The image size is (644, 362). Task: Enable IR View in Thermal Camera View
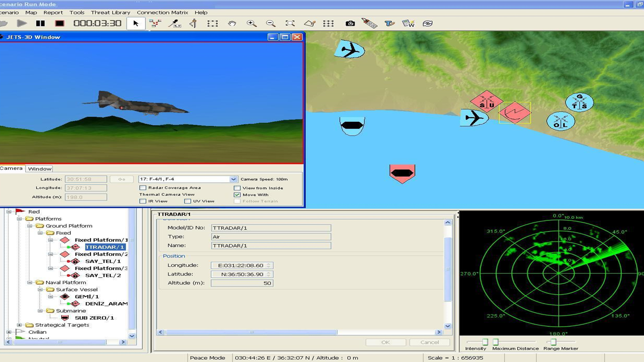point(143,201)
